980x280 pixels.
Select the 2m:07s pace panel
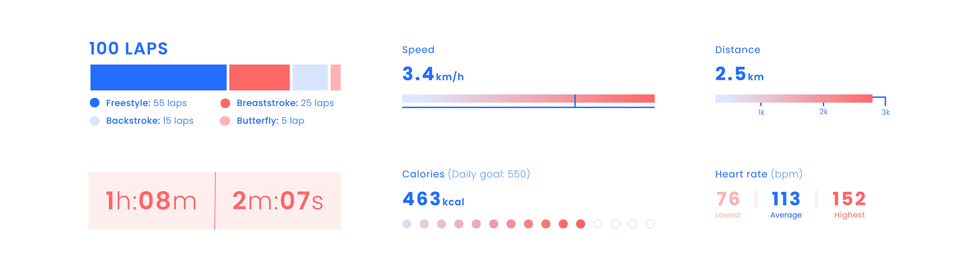(x=278, y=201)
